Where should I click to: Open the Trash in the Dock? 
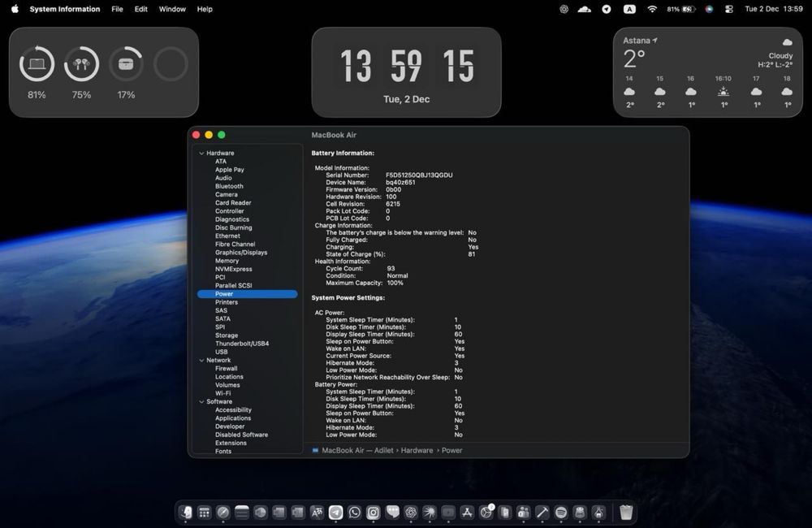click(x=626, y=513)
